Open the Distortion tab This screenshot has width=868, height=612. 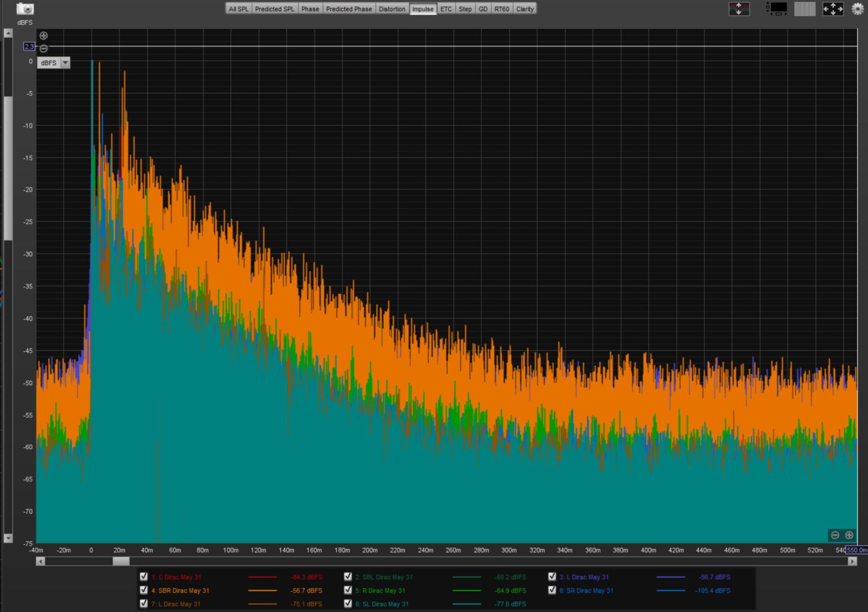pyautogui.click(x=392, y=9)
